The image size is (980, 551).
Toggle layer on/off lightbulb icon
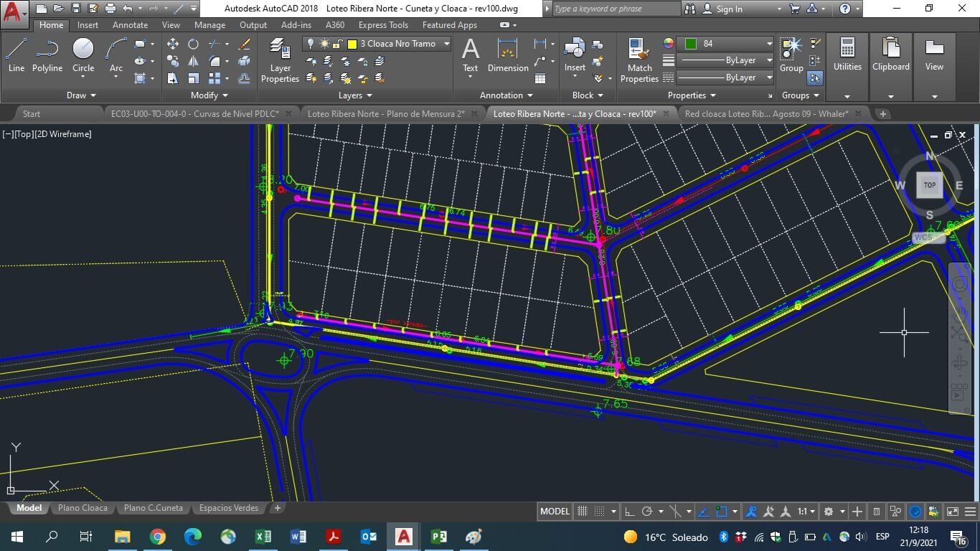(x=311, y=44)
